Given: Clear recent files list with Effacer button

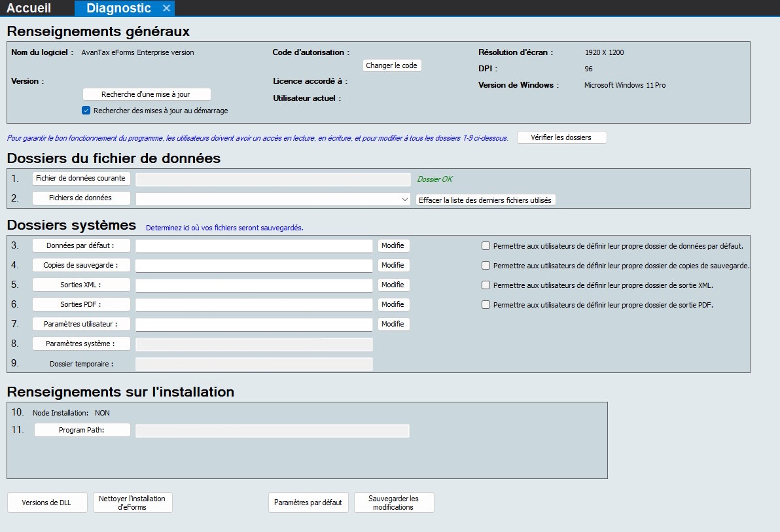Looking at the screenshot, I should (486, 200).
